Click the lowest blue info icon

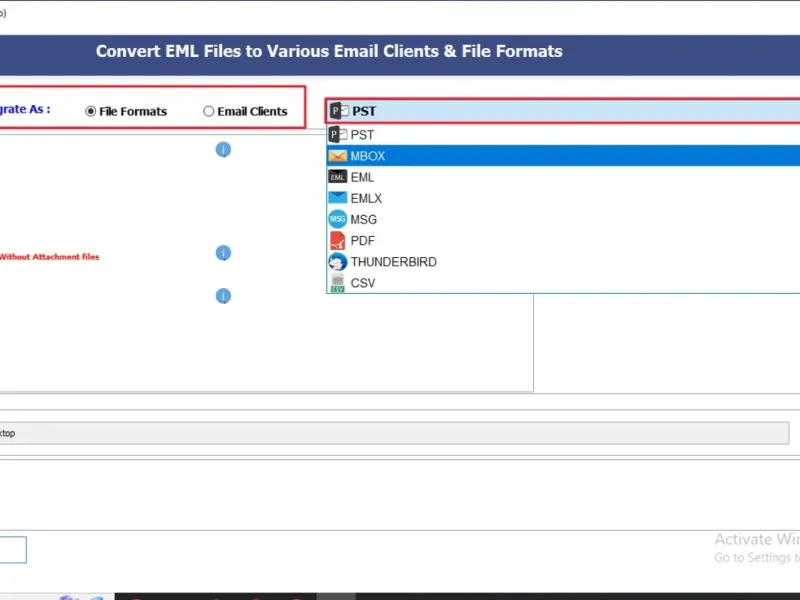click(223, 296)
